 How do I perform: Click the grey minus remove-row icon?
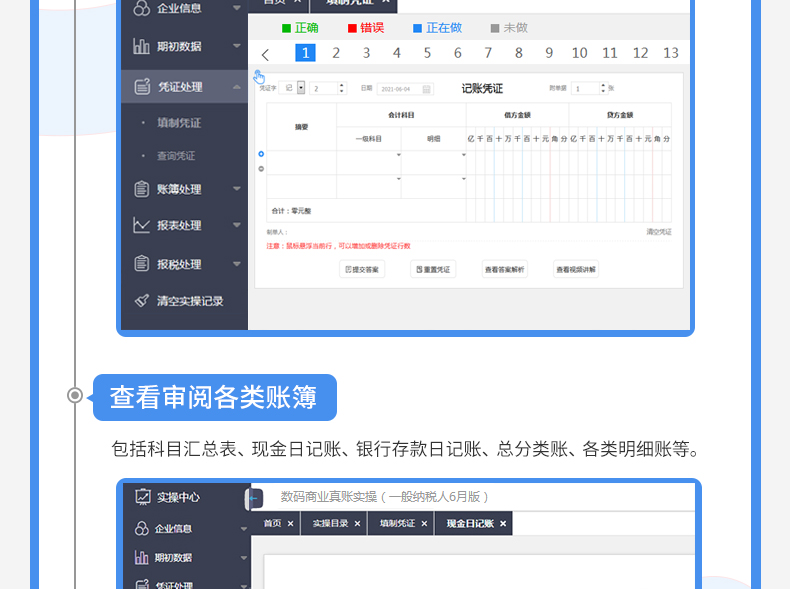point(261,168)
